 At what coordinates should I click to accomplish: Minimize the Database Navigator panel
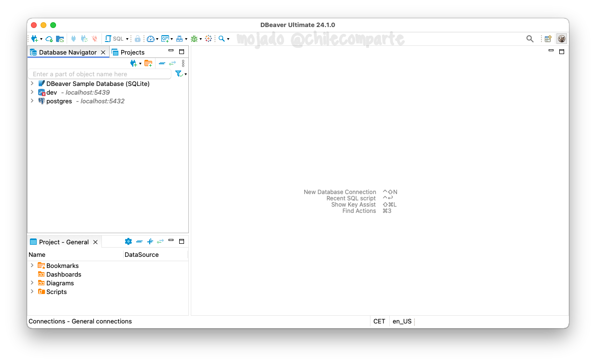pyautogui.click(x=171, y=50)
